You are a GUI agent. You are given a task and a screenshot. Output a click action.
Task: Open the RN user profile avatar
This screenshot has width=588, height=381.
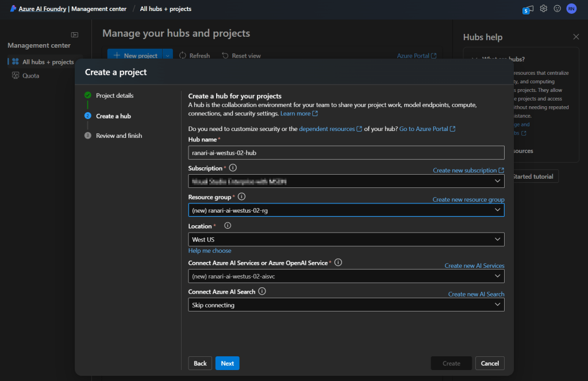(x=571, y=9)
